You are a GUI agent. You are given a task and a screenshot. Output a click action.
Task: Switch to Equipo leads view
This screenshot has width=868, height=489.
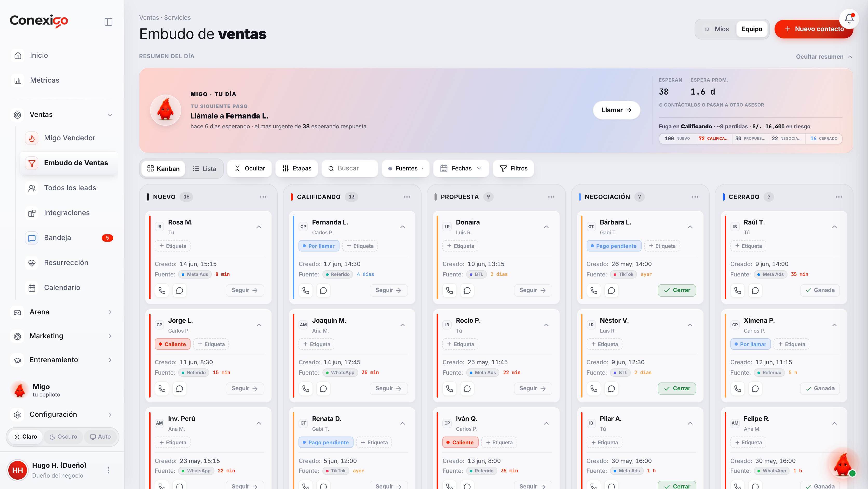coord(752,29)
